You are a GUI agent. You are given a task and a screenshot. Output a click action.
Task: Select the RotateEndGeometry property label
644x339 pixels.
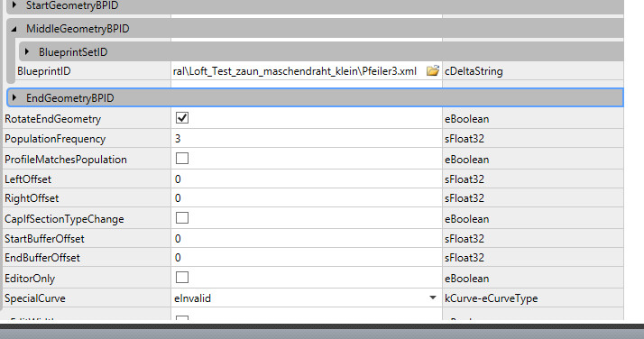pos(52,119)
